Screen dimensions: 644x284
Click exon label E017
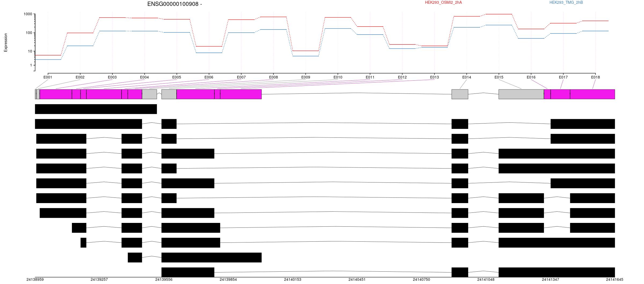click(563, 77)
